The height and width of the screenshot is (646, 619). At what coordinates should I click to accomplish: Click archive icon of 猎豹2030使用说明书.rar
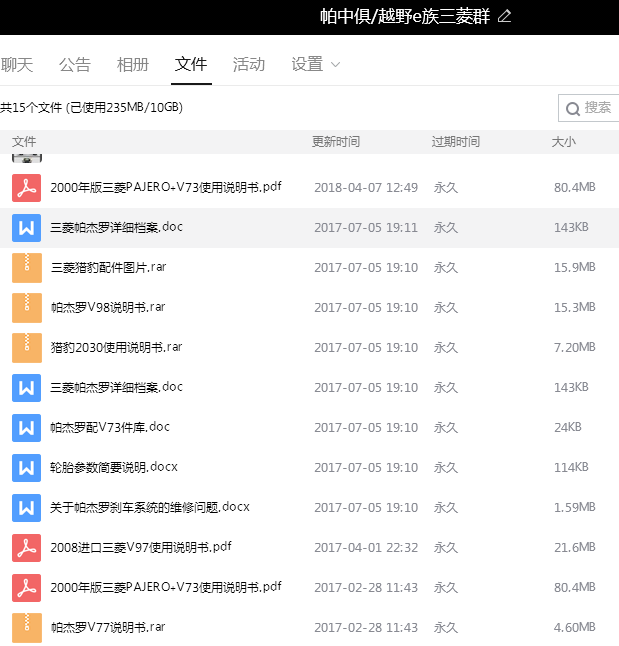pyautogui.click(x=26, y=348)
